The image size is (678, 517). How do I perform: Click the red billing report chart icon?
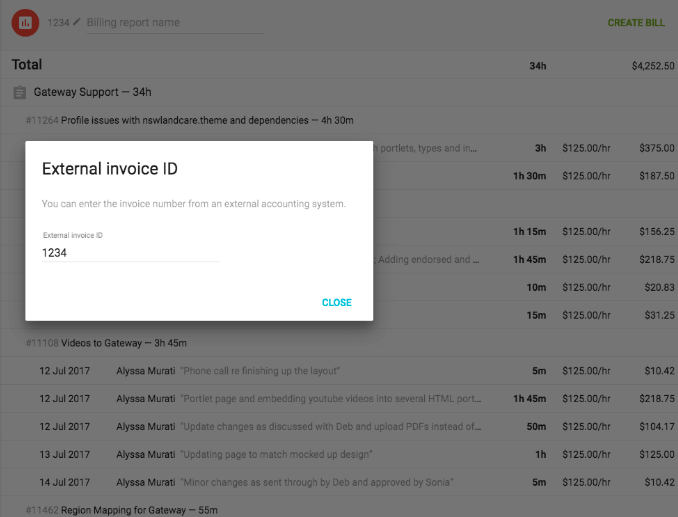pos(25,22)
